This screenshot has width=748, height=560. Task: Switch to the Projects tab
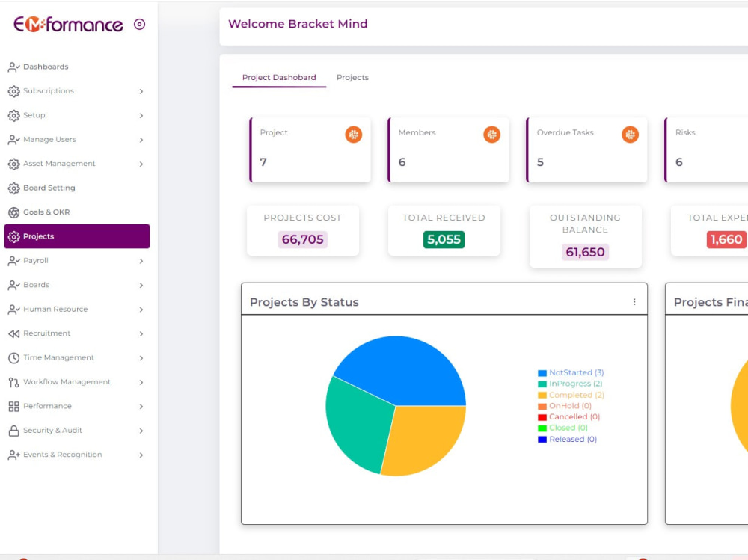click(352, 77)
